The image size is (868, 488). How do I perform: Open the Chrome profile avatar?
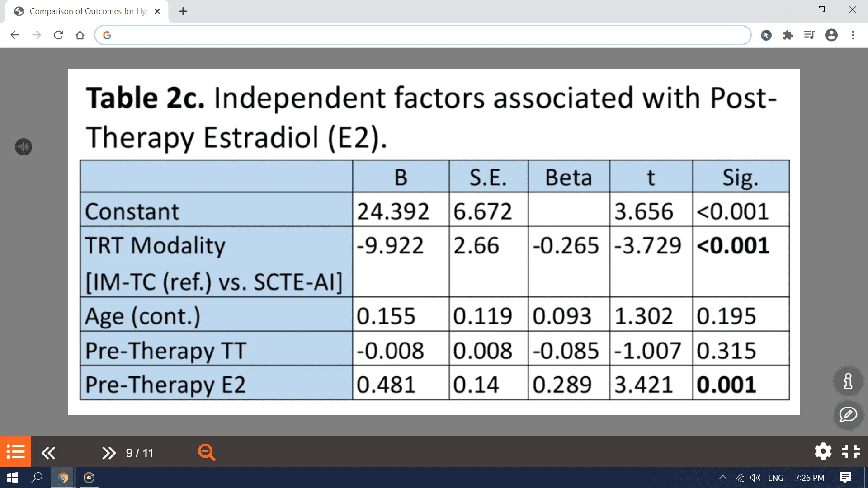(x=831, y=35)
